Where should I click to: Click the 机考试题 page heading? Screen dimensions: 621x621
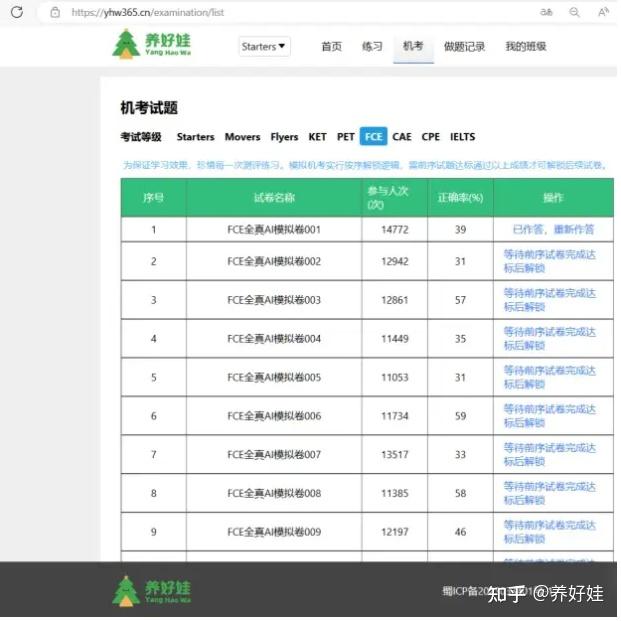pos(149,108)
